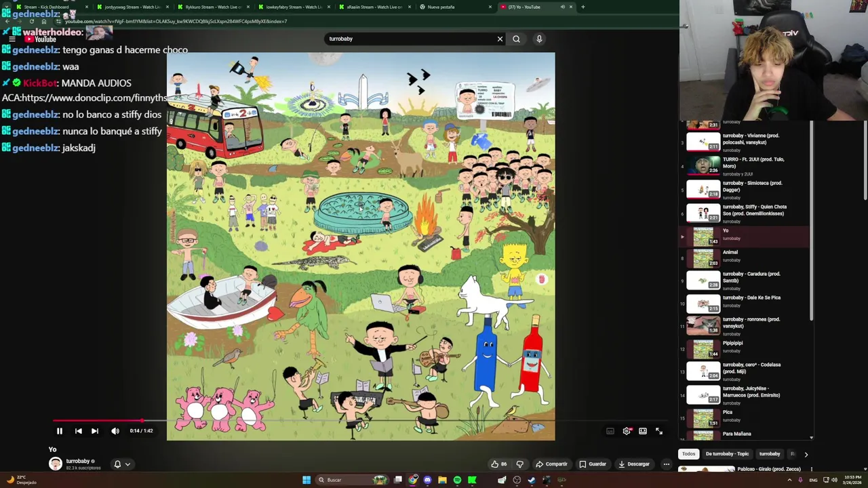Select the Todos filter chip
This screenshot has height=488, width=868.
(x=688, y=454)
